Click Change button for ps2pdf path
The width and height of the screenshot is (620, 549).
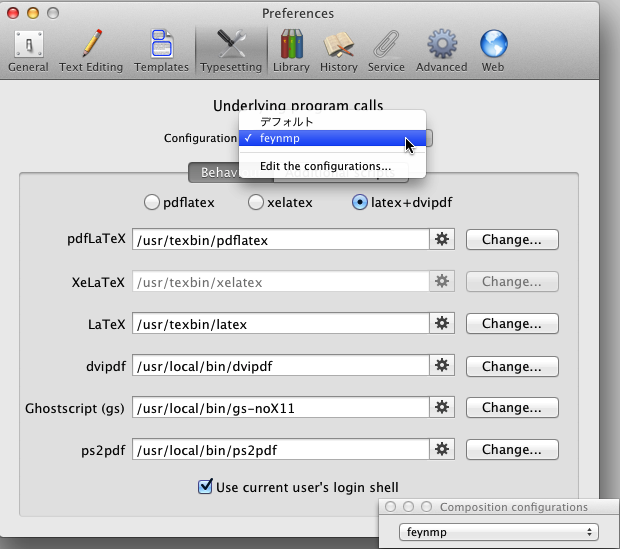512,450
